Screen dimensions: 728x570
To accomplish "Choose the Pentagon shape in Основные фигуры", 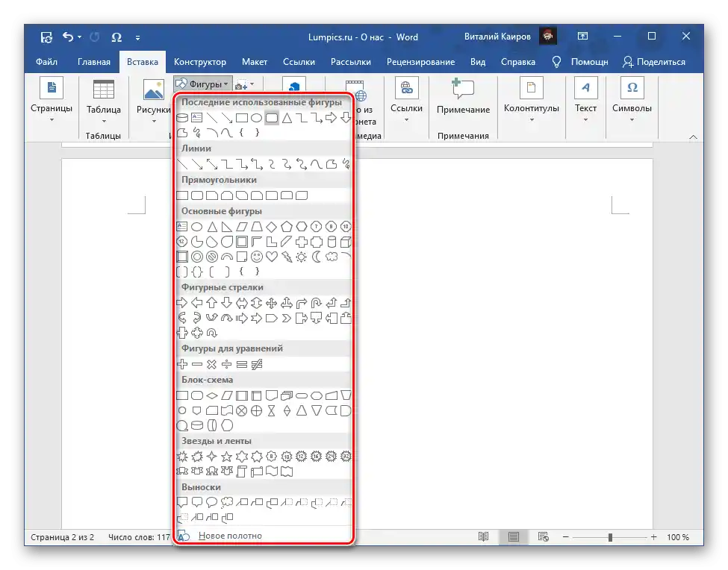I will click(287, 227).
